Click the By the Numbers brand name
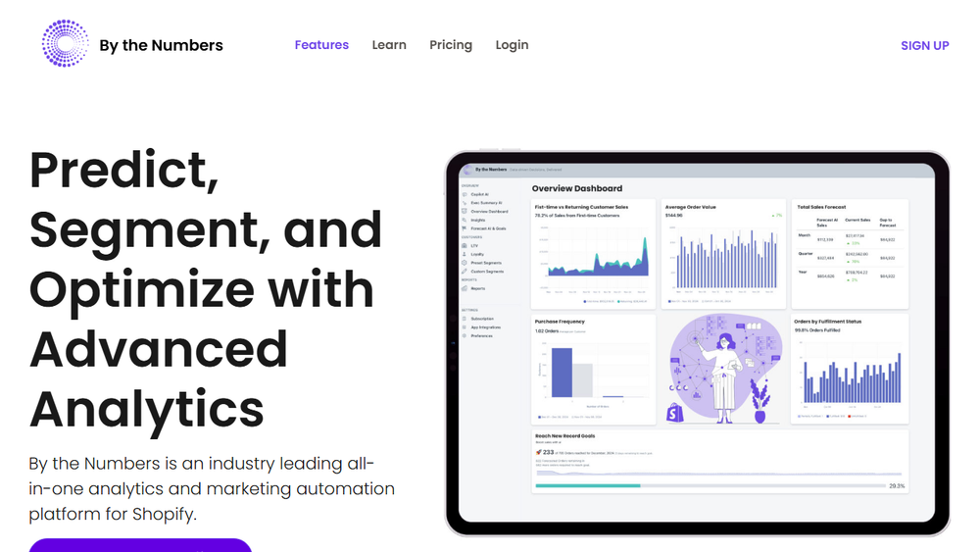The width and height of the screenshot is (980, 552). (162, 45)
